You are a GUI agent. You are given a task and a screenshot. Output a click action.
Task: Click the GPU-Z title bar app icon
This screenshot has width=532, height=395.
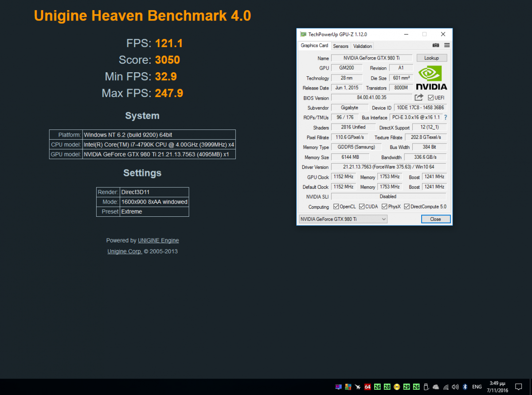click(x=303, y=34)
